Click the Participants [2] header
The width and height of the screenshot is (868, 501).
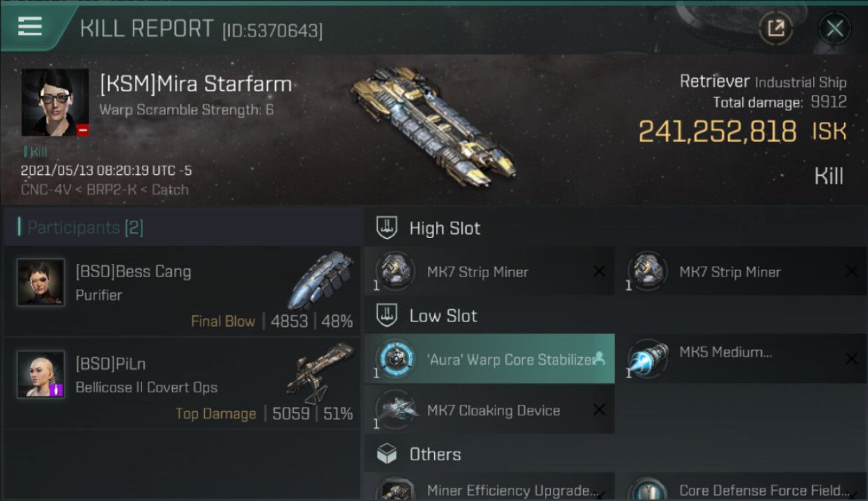pyautogui.click(x=85, y=228)
